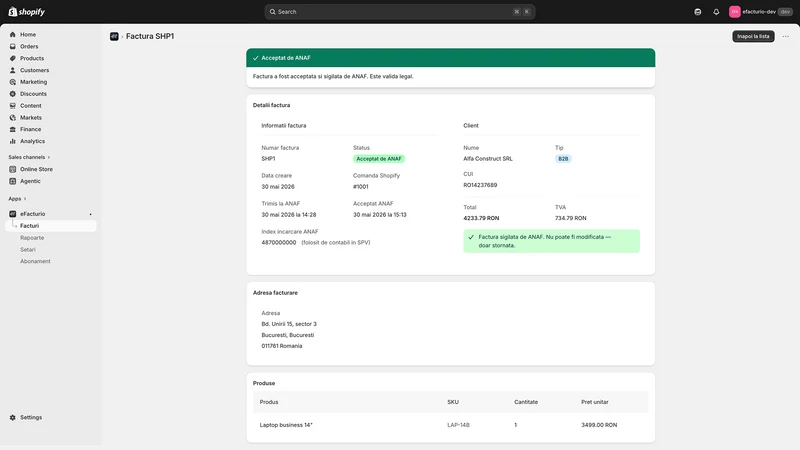Click the ANAF index 4870000000
This screenshot has width=800, height=450.
[279, 243]
